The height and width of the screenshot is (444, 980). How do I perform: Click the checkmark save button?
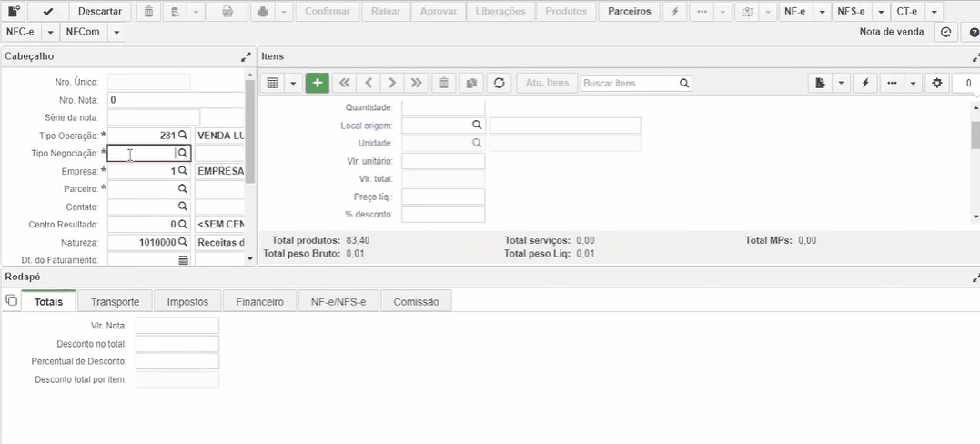pyautogui.click(x=47, y=11)
